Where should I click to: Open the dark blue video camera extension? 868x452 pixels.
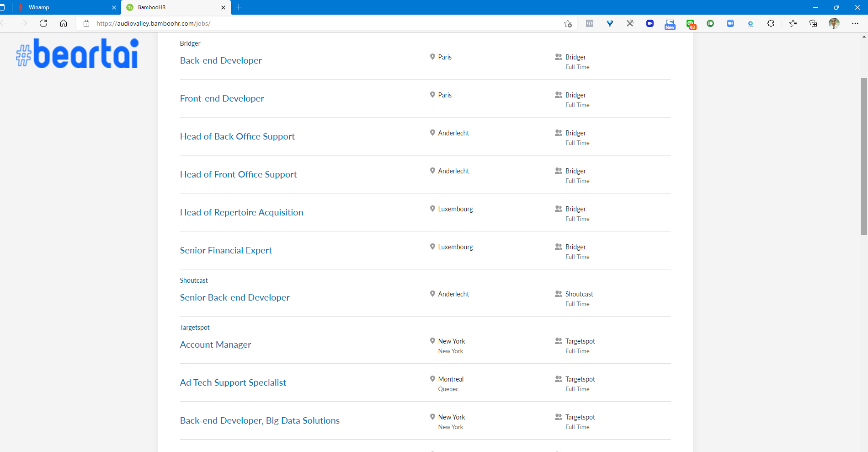[x=650, y=23]
